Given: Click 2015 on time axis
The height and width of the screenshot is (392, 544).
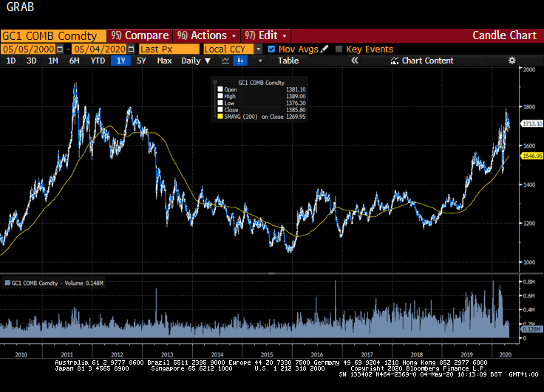Looking at the screenshot, I should (267, 354).
